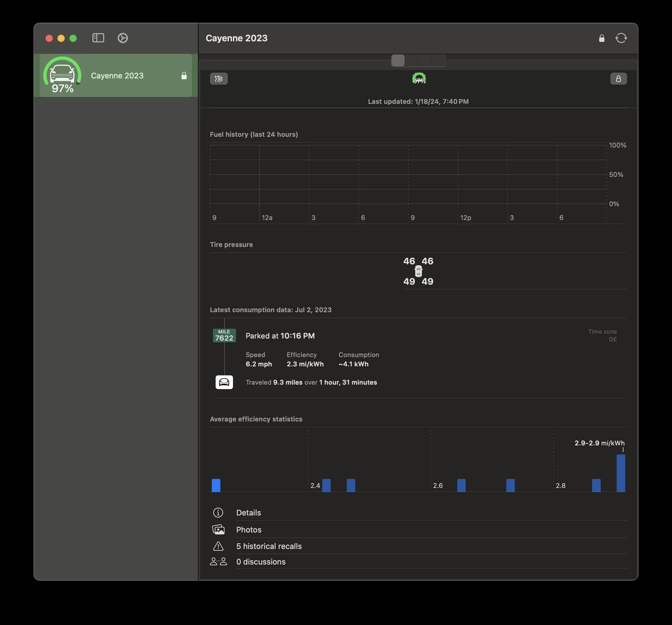Image resolution: width=672 pixels, height=625 pixels.
Task: Click the MILE 7622 odometer badge
Action: point(224,336)
